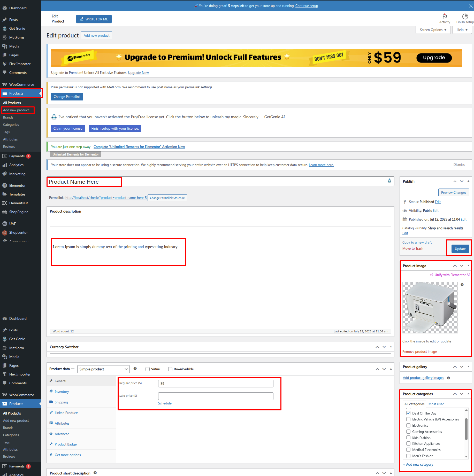This screenshot has height=476, width=474.
Task: Check the Kitchen Appliances category
Action: click(x=408, y=443)
